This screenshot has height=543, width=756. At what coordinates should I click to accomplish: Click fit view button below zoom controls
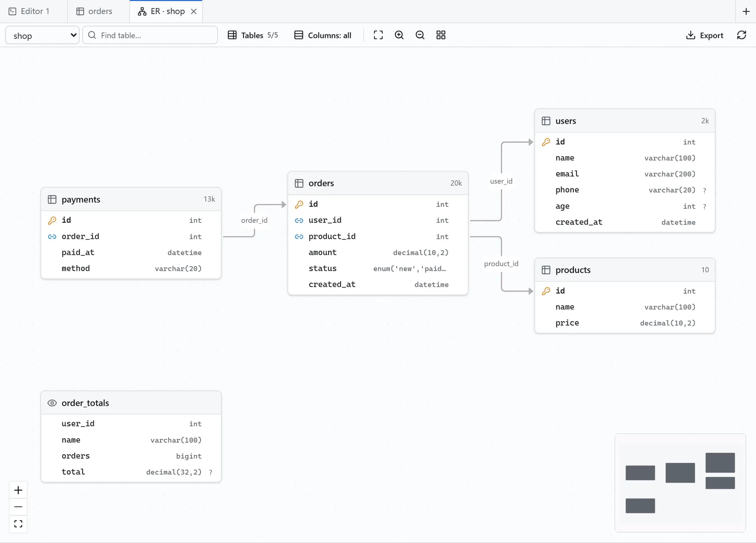click(18, 524)
